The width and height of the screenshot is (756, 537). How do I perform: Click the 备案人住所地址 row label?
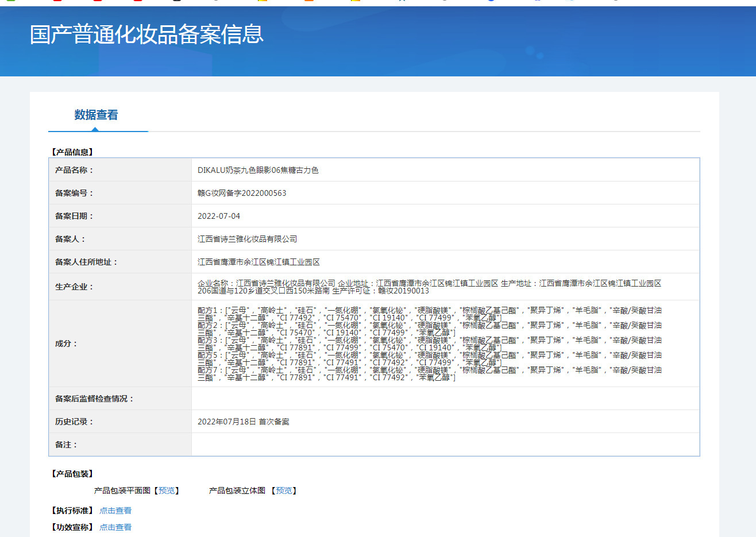point(87,262)
